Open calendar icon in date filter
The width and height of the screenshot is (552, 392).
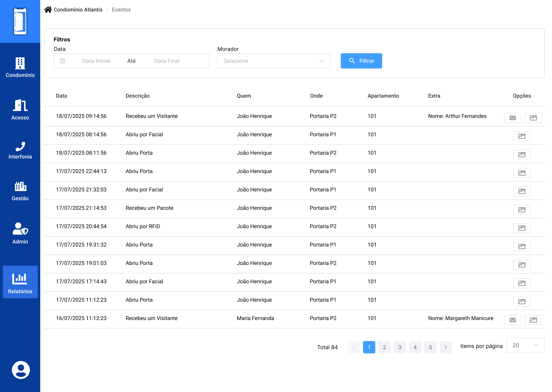click(x=62, y=61)
